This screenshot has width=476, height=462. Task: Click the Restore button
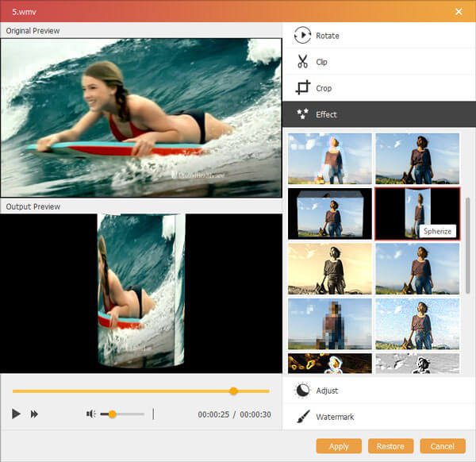[390, 446]
